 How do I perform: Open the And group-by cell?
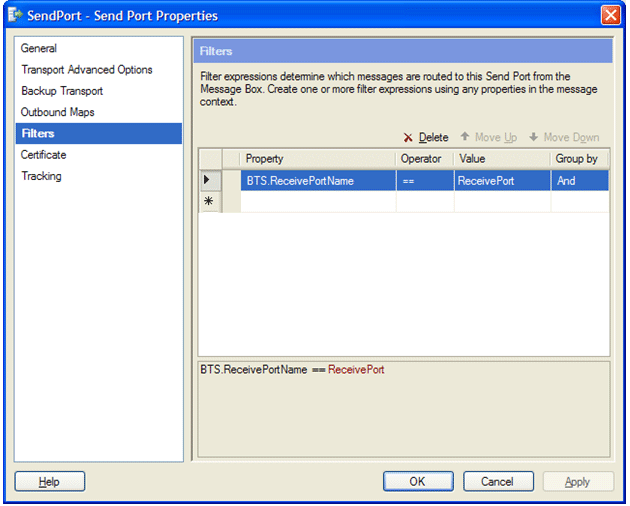pos(580,180)
